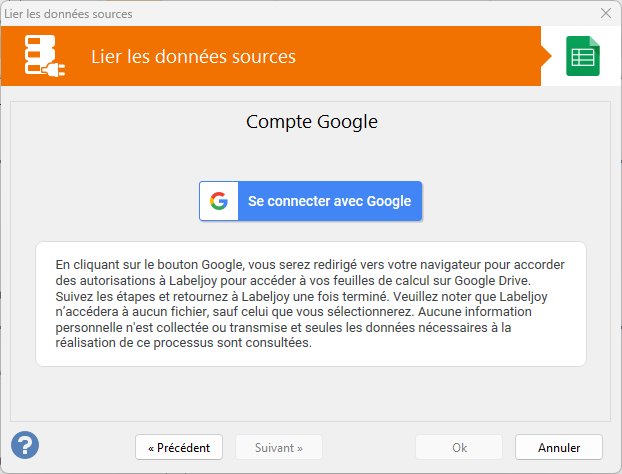
Task: Sign in using Se connecter avec Google
Action: pyautogui.click(x=311, y=201)
